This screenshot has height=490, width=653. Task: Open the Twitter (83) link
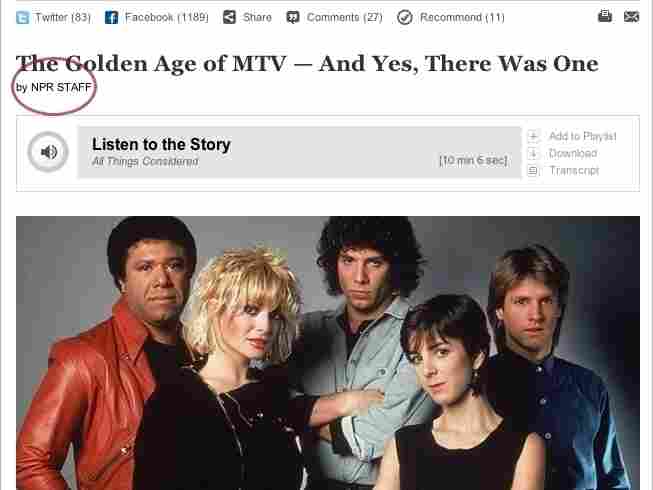point(63,17)
